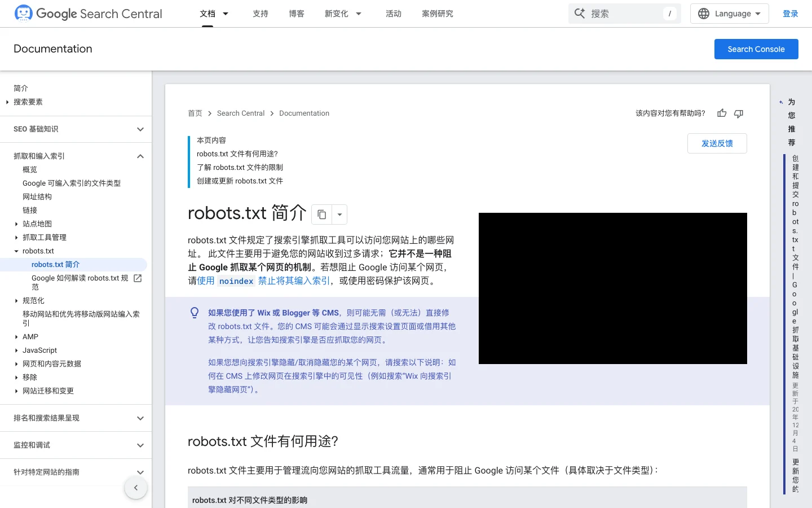
Task: Open the 支持 nav tab
Action: pyautogui.click(x=261, y=14)
